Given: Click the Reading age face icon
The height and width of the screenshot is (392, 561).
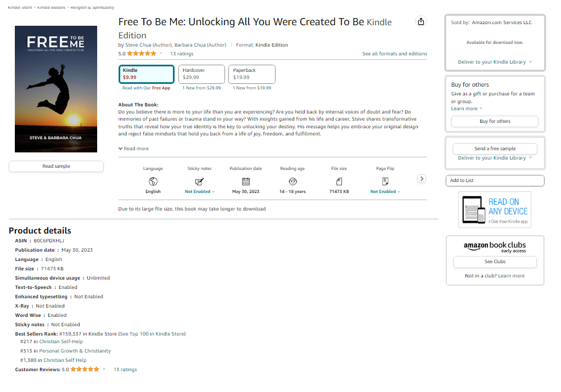Looking at the screenshot, I should pos(293,181).
